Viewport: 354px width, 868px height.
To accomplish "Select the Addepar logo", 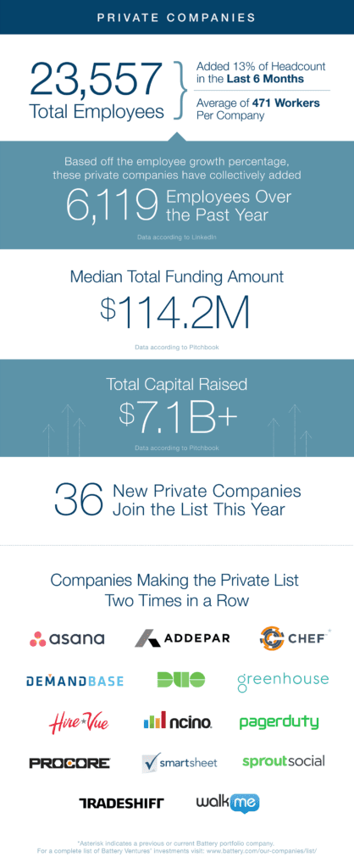I will pyautogui.click(x=182, y=638).
